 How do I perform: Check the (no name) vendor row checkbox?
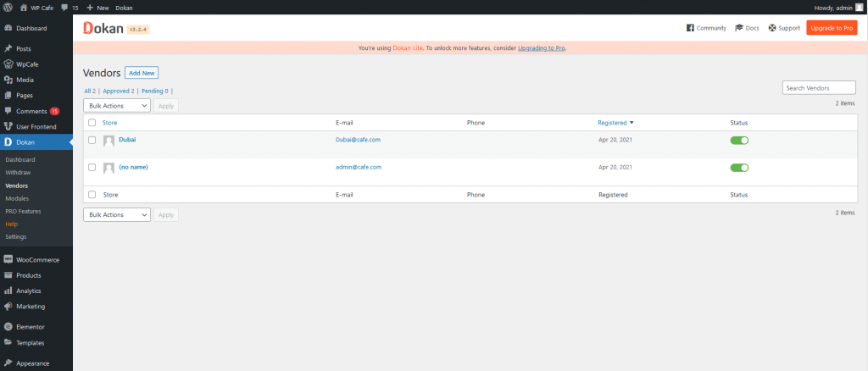coord(92,167)
